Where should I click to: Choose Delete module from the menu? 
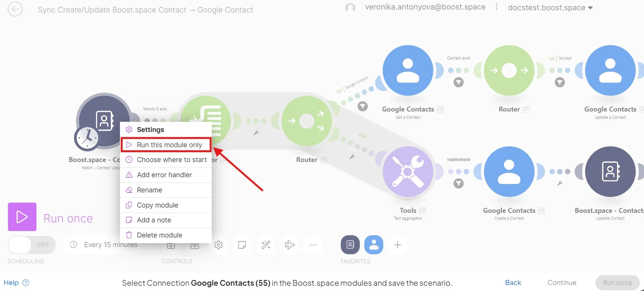pos(166,235)
